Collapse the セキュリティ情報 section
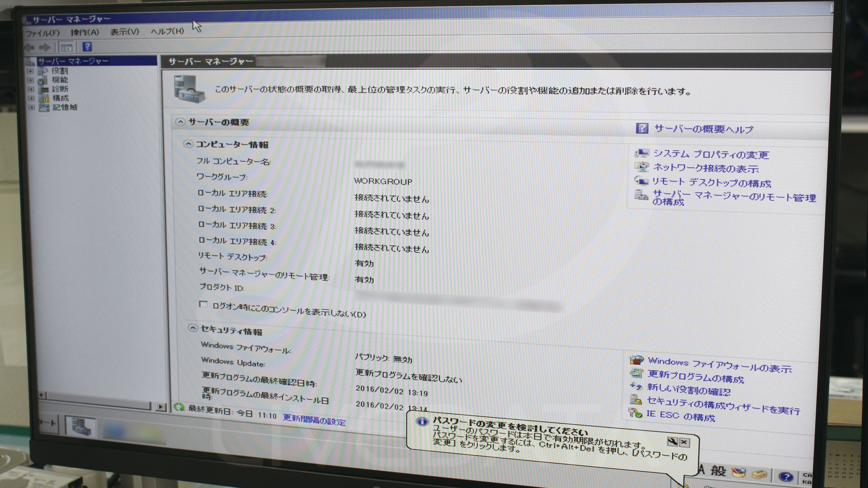This screenshot has width=868, height=488. (x=193, y=328)
